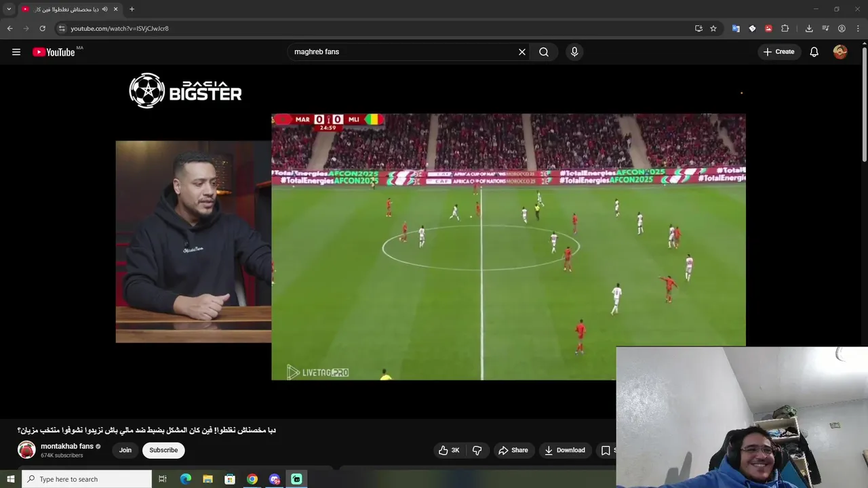This screenshot has height=488, width=868.
Task: Open the black tag extension icon
Action: tap(752, 28)
